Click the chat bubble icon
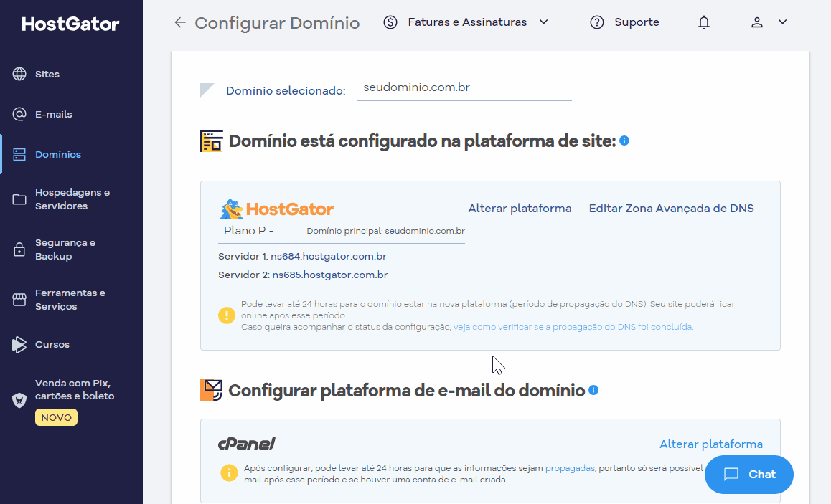The width and height of the screenshot is (831, 504). [x=731, y=475]
